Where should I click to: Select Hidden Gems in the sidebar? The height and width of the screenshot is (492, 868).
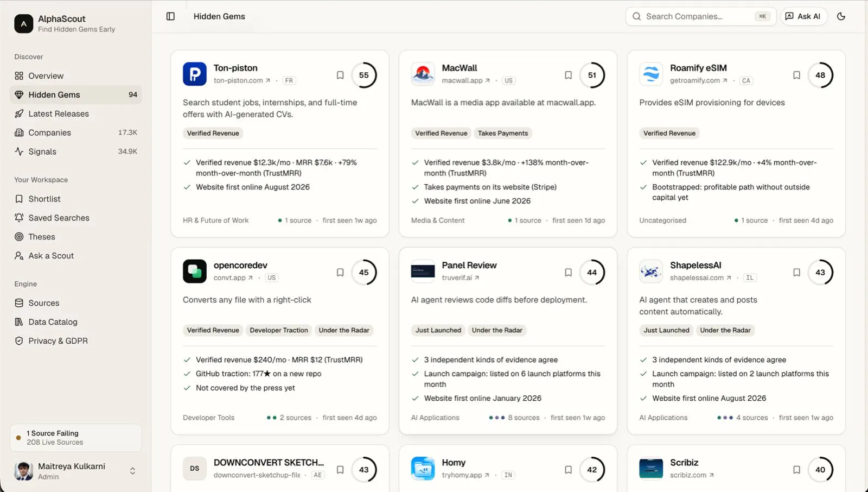pos(75,94)
